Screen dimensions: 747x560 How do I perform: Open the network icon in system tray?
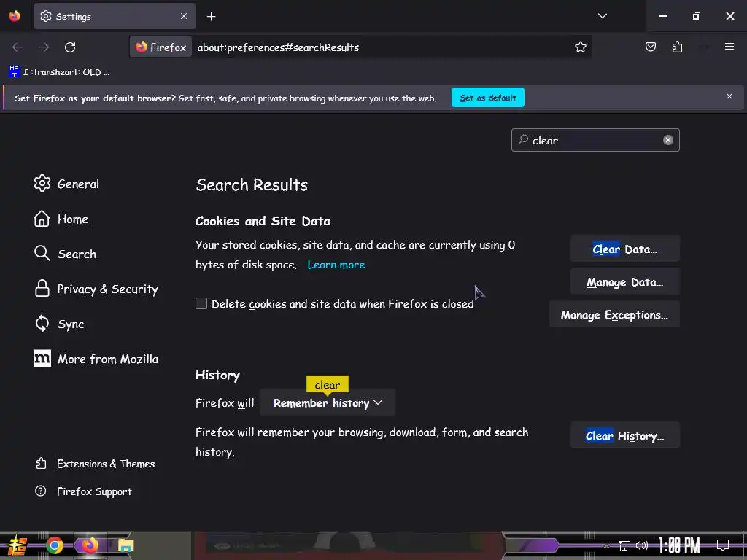(x=624, y=545)
